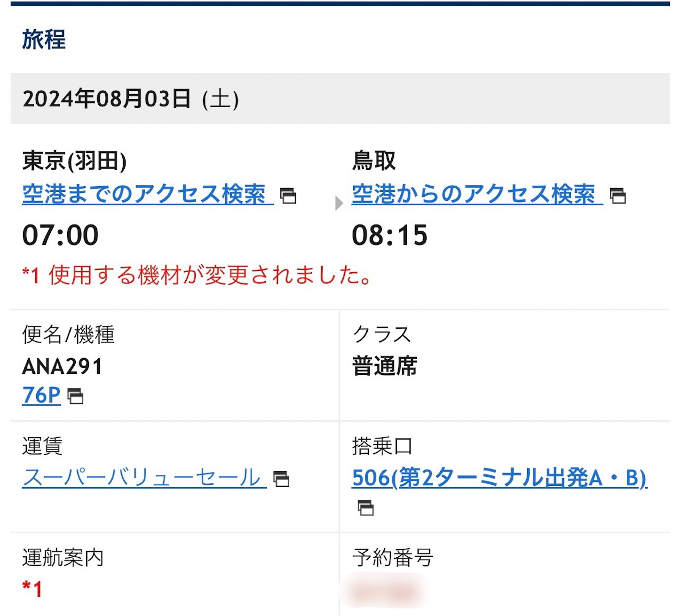681x616 pixels.
Task: Click the popup icon under the 506 gate link
Action: tap(366, 508)
